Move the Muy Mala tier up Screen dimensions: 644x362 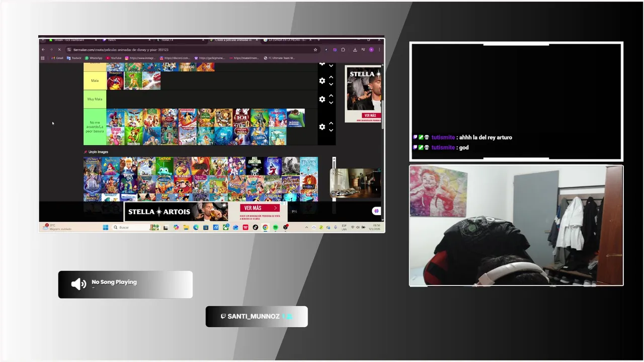331,96
